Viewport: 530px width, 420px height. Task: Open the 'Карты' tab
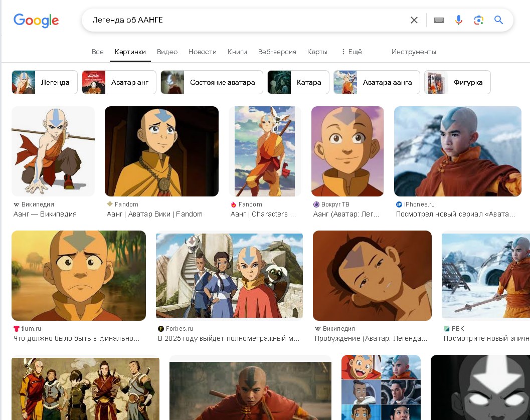(317, 52)
